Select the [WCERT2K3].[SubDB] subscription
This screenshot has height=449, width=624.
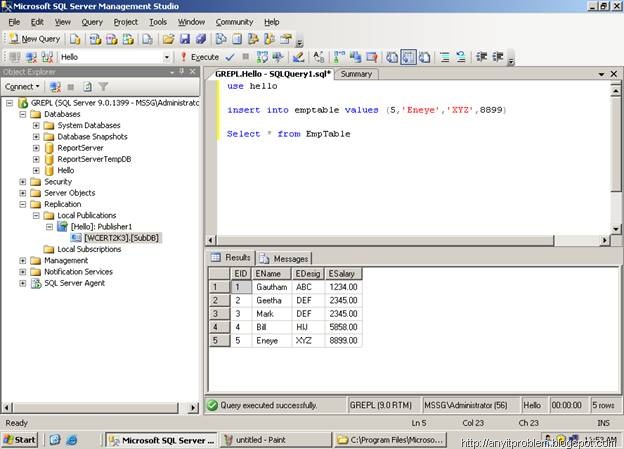[121, 238]
